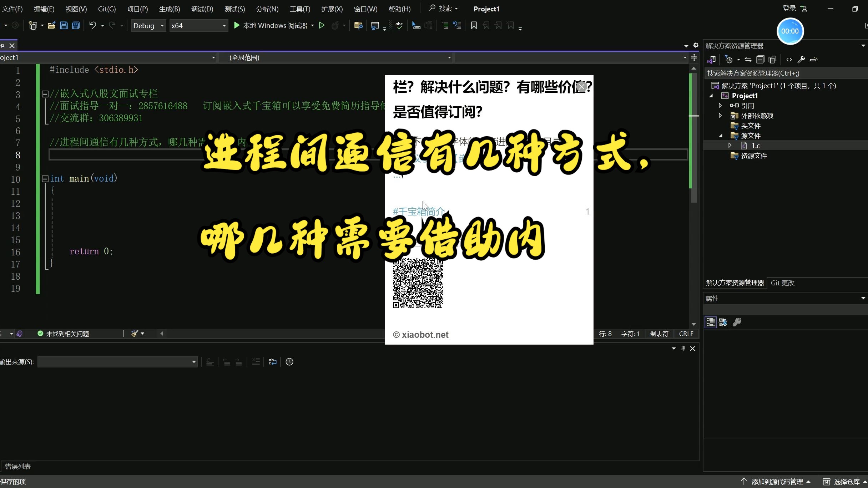Click the 00:00 timer circle
This screenshot has height=488, width=868.
pyautogui.click(x=790, y=31)
